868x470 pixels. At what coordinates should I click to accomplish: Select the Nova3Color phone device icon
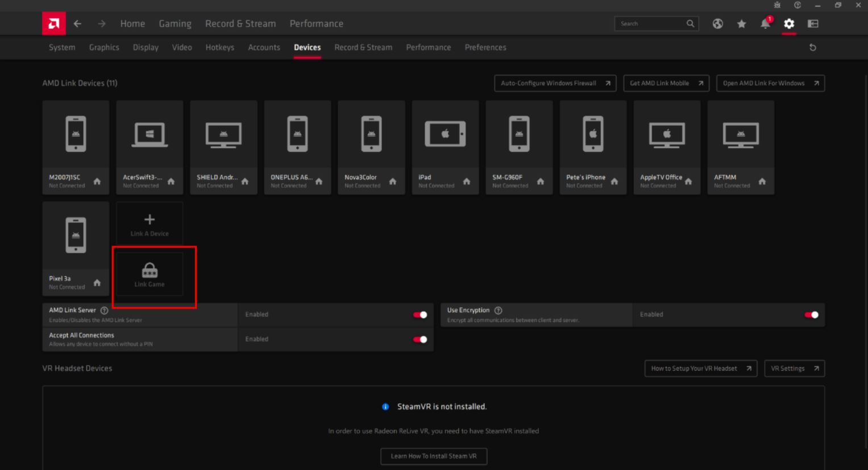click(371, 134)
